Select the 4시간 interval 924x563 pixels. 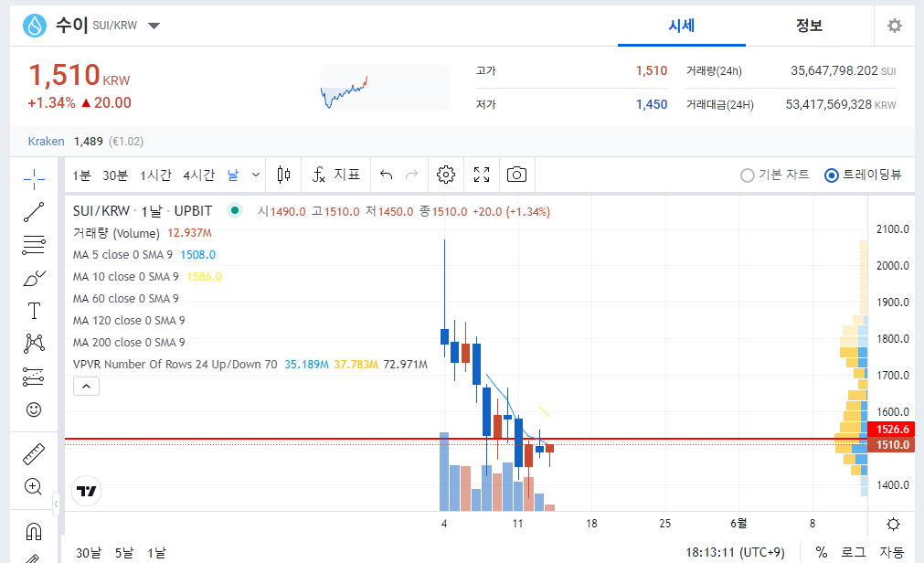pyautogui.click(x=198, y=175)
